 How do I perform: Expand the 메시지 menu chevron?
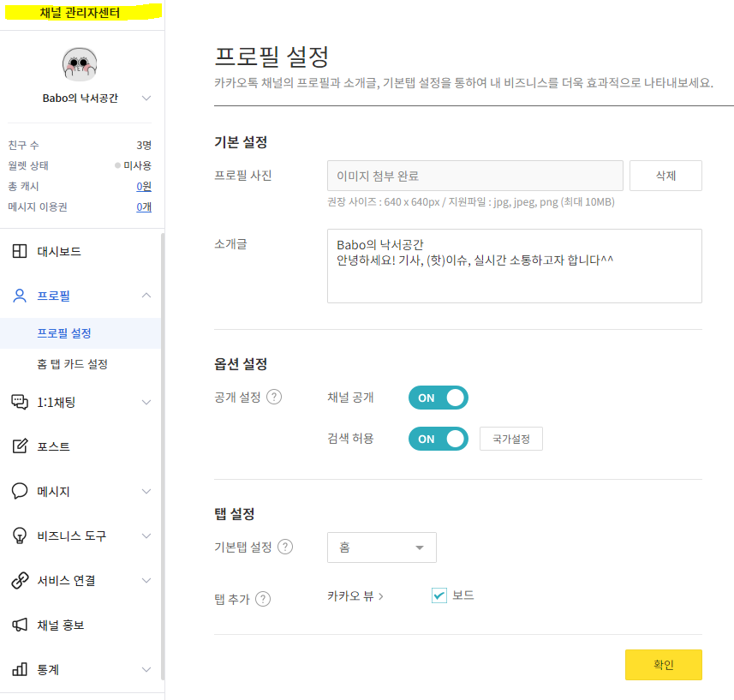pyautogui.click(x=146, y=491)
